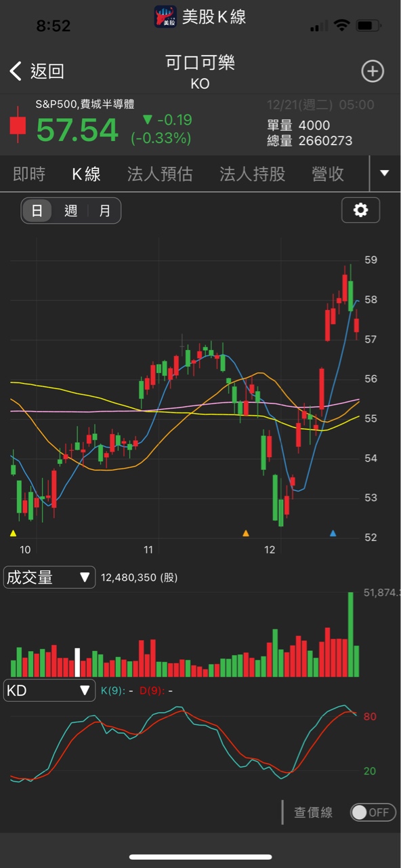Image resolution: width=401 pixels, height=868 pixels.
Task: Open the KD indicator dropdown
Action: pos(49,690)
